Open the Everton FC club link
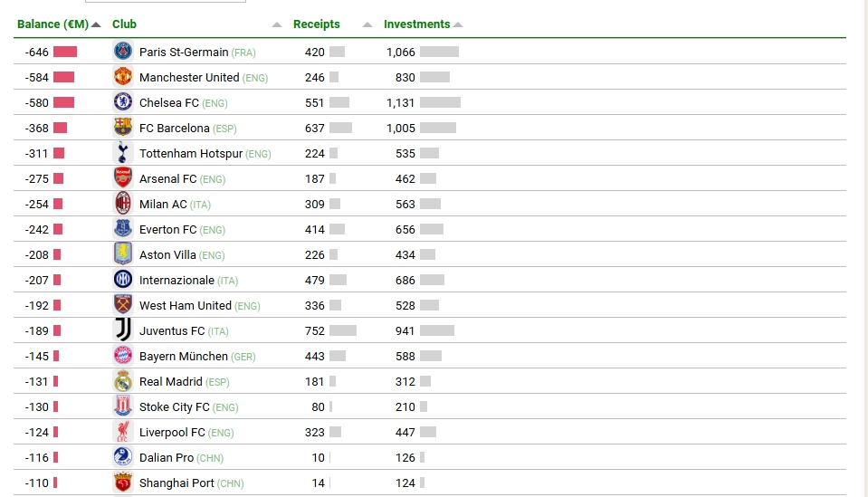This screenshot has height=497, width=868. (167, 230)
